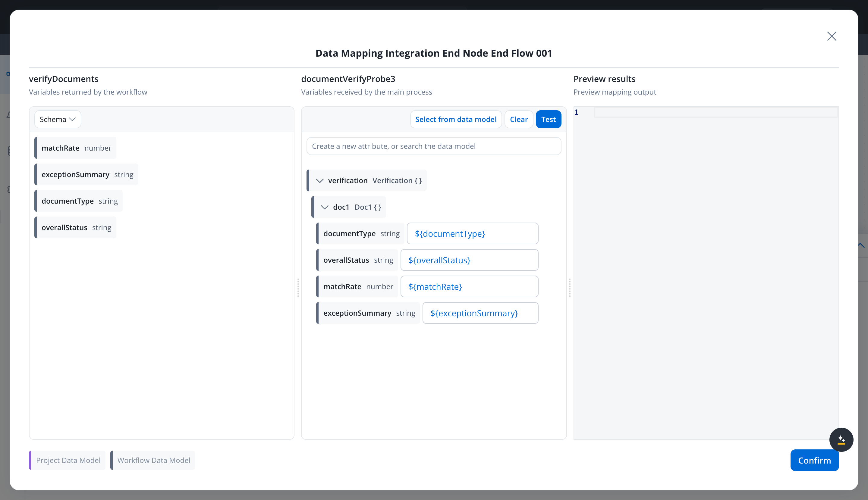Click the Project Data Model legend tag

67,460
